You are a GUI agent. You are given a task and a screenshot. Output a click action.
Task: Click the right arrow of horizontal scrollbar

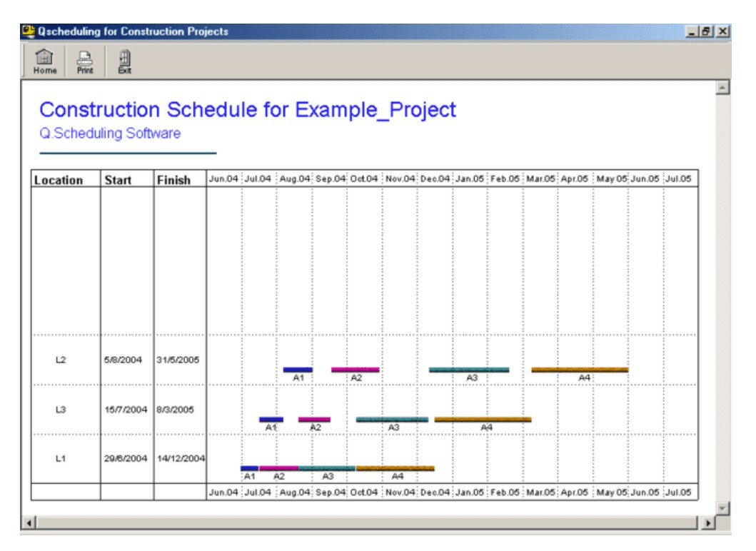[707, 523]
